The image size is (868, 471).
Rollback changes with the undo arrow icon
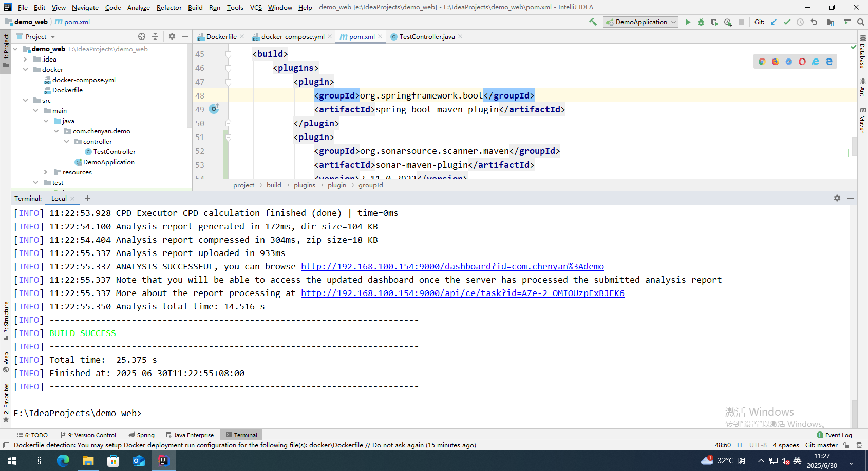point(814,22)
